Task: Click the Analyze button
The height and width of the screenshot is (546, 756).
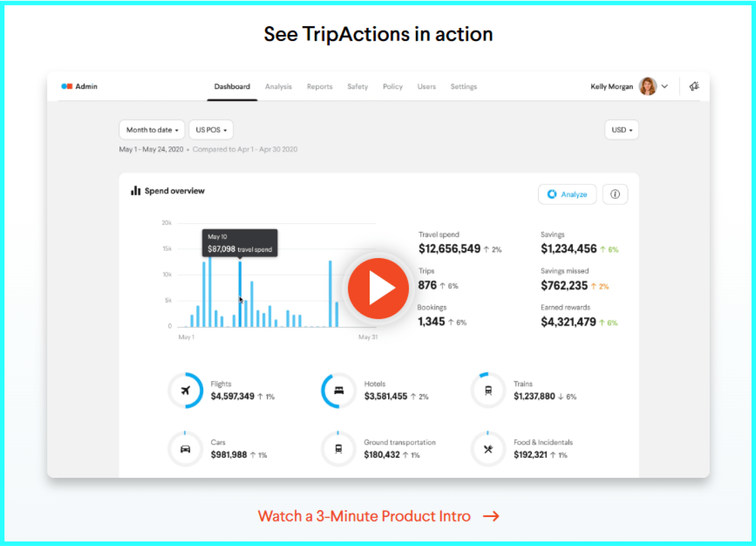Action: (x=567, y=194)
